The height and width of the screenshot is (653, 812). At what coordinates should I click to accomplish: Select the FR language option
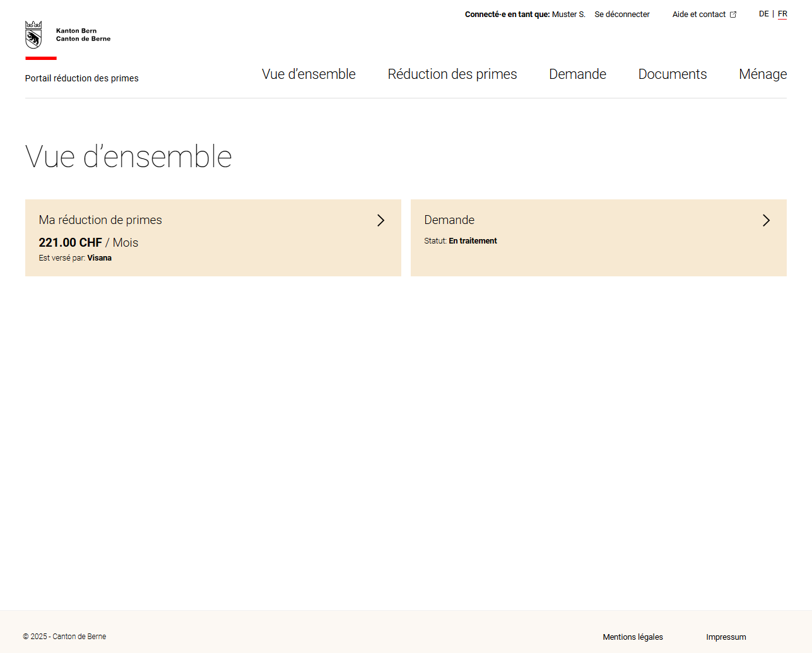[782, 14]
